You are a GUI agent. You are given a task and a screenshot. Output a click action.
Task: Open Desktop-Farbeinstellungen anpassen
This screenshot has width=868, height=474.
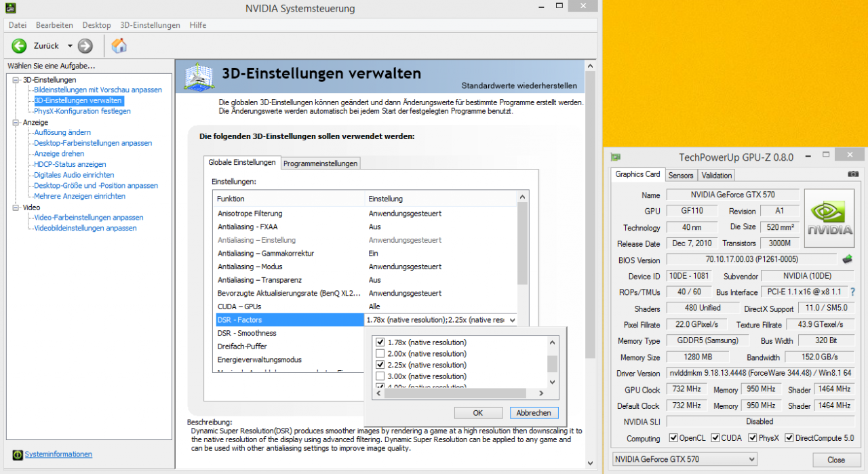[93, 143]
